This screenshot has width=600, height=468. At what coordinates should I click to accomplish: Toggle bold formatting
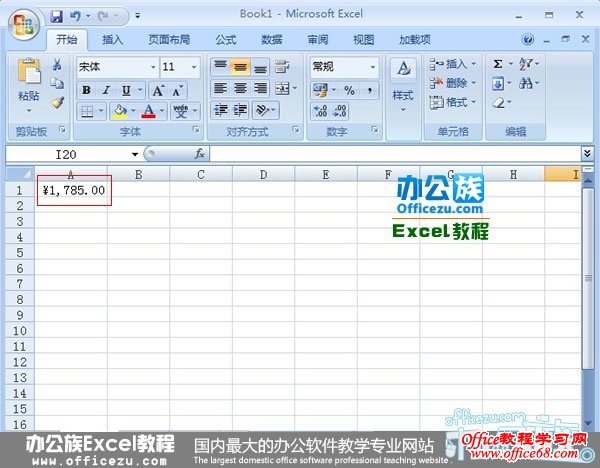click(86, 91)
